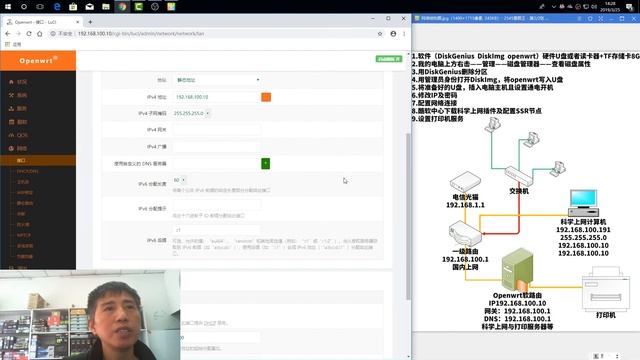Open the apps shortcut in bookmarks bar
Image resolution: width=640 pixels, height=360 pixels.
pyautogui.click(x=13, y=44)
